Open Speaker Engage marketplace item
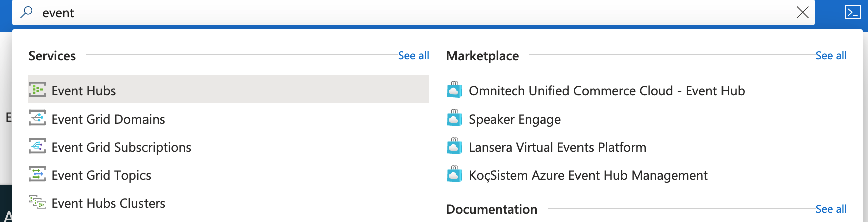The image size is (868, 222). tap(515, 120)
